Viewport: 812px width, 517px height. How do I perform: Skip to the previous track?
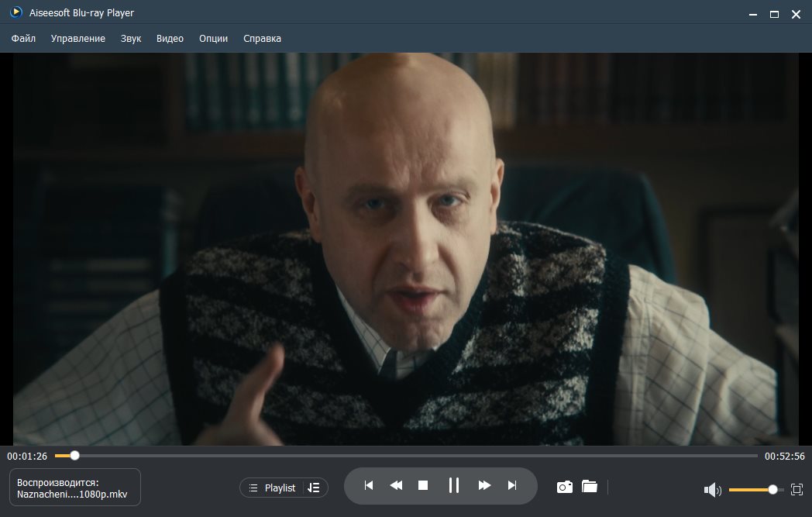pyautogui.click(x=369, y=486)
